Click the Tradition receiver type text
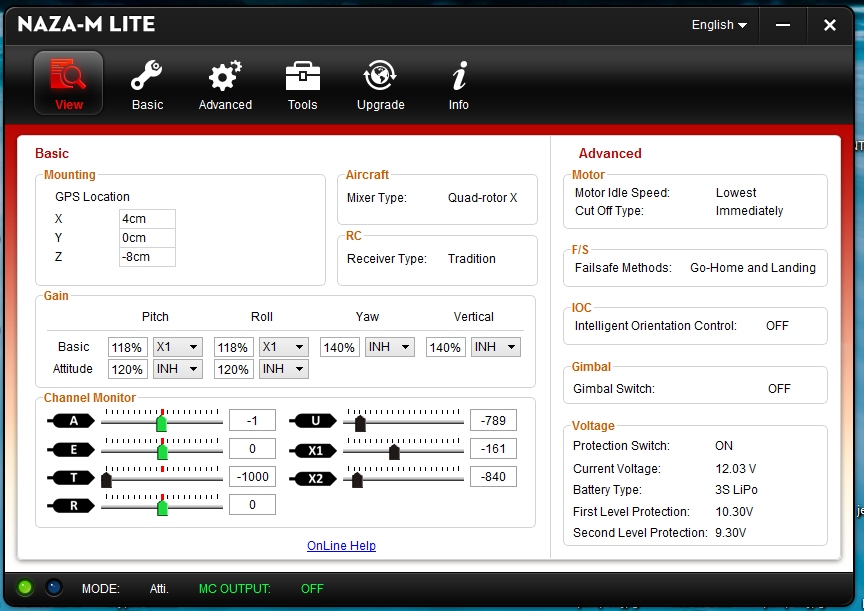The image size is (864, 611). (x=472, y=258)
